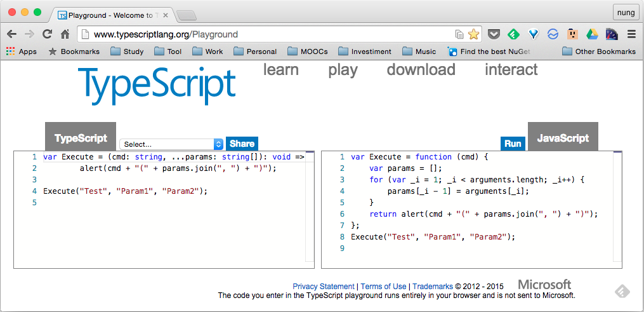Select the Playground browser tab
Screen dimensions: 644x312
[x=113, y=15]
